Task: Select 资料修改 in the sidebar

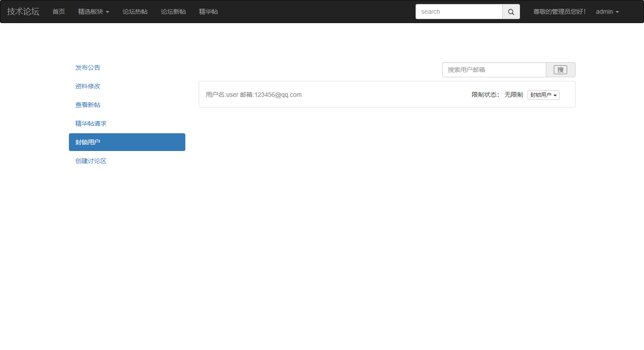Action: click(x=127, y=86)
